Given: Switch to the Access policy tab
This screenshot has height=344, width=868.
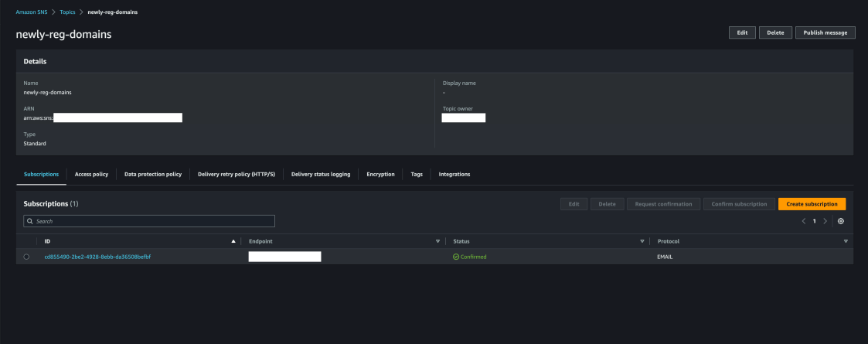Looking at the screenshot, I should point(91,174).
